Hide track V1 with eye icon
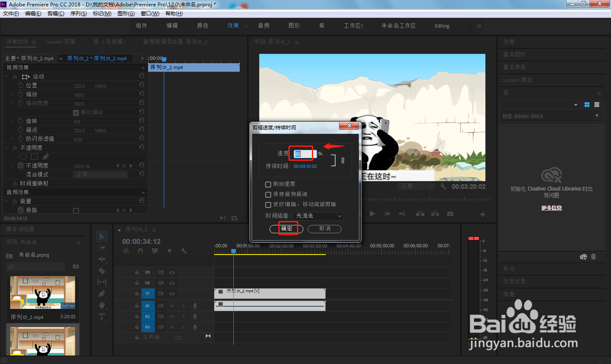The image size is (611, 364). (172, 294)
